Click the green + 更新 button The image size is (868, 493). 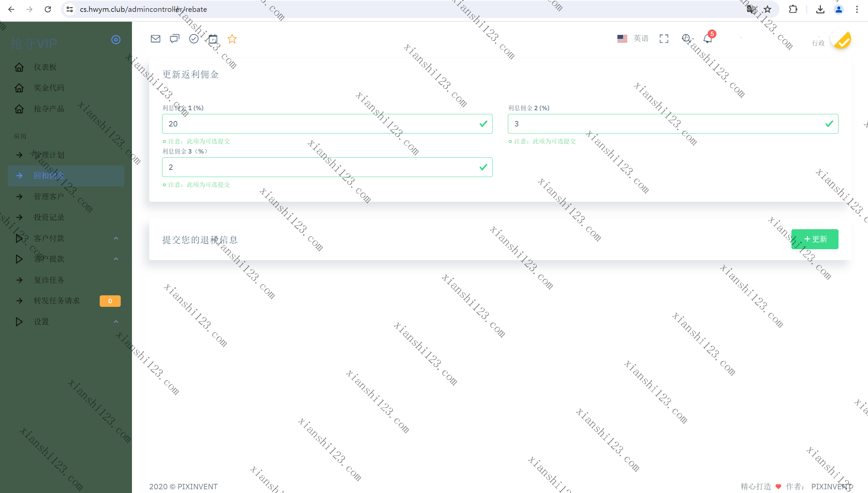[815, 239]
